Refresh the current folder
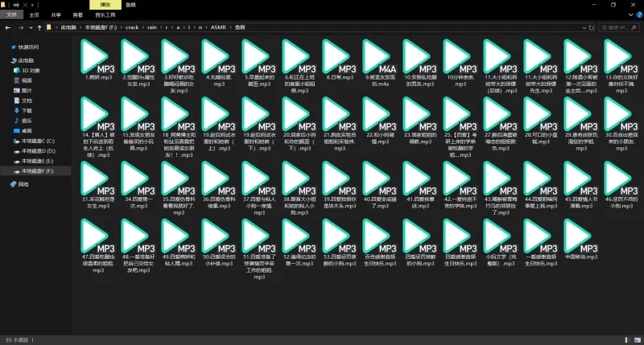 pos(592,27)
